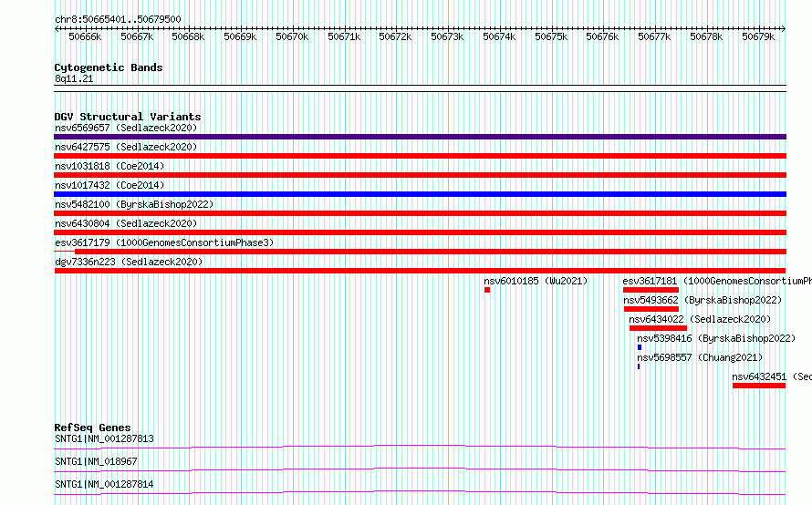Select the RefSeq Genes track title

click(92, 428)
